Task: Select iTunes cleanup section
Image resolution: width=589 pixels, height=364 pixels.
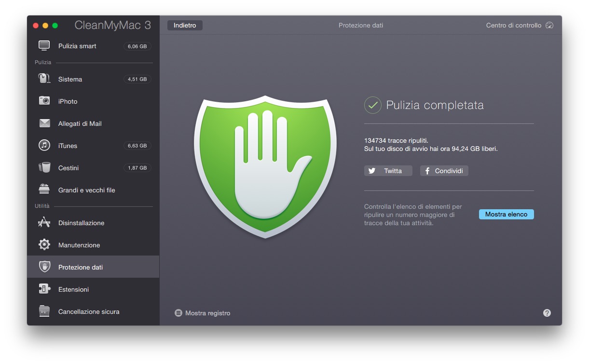Action: coord(93,145)
